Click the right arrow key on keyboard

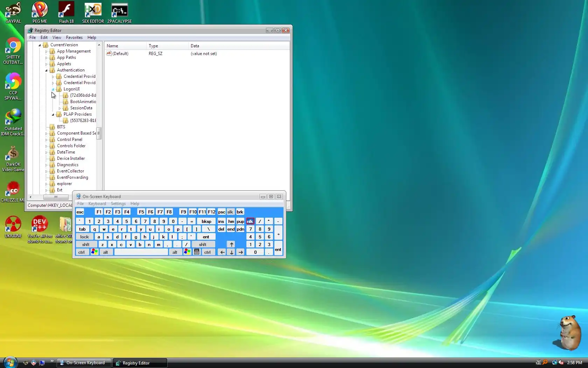(x=240, y=252)
